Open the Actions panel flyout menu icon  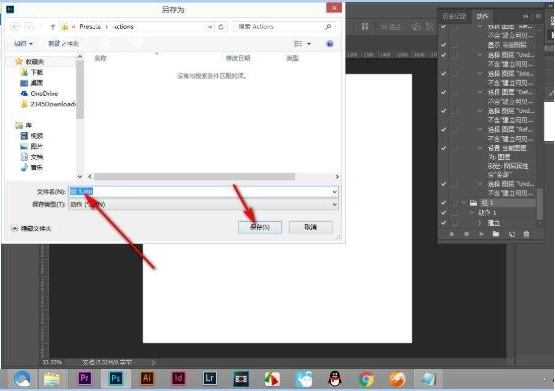click(538, 16)
